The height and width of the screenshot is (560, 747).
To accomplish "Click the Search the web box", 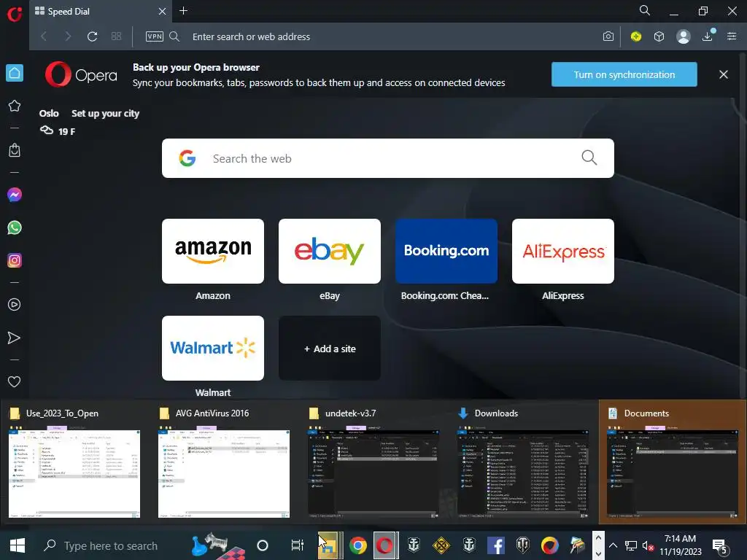I will pyautogui.click(x=388, y=158).
